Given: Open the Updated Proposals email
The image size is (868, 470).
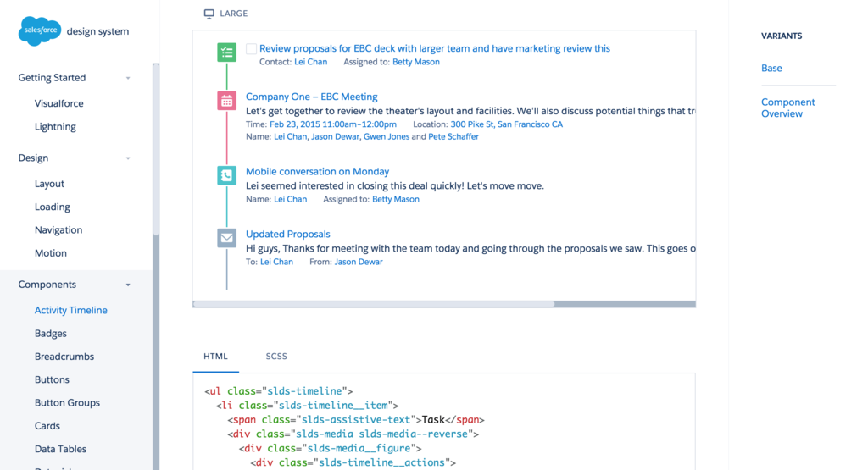Looking at the screenshot, I should (x=288, y=234).
